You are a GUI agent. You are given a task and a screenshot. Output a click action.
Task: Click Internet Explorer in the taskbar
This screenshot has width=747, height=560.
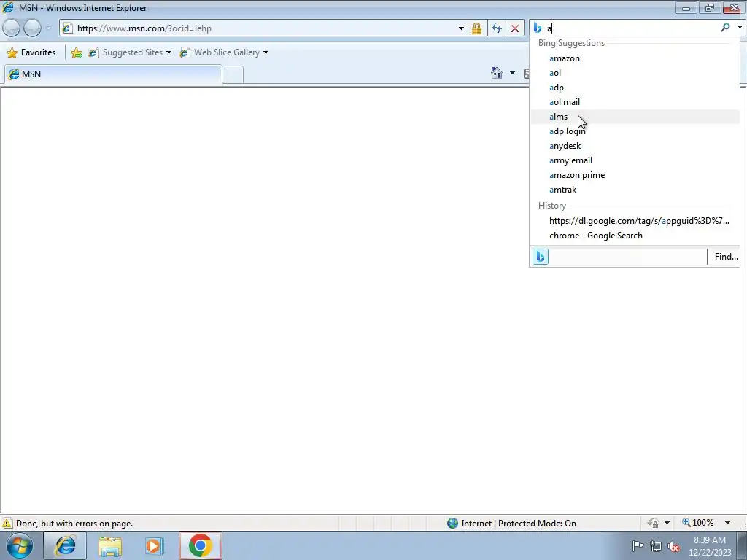[x=65, y=545]
